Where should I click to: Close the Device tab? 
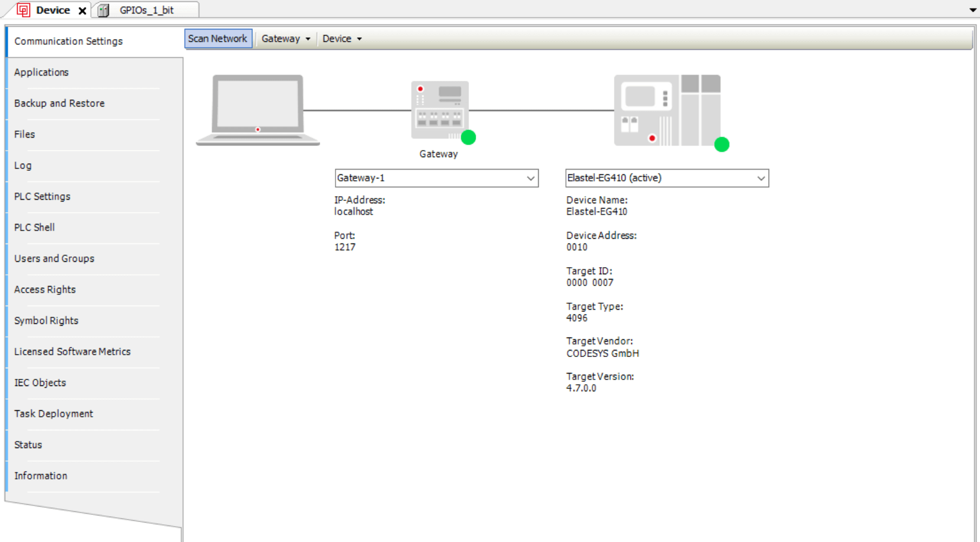click(83, 11)
